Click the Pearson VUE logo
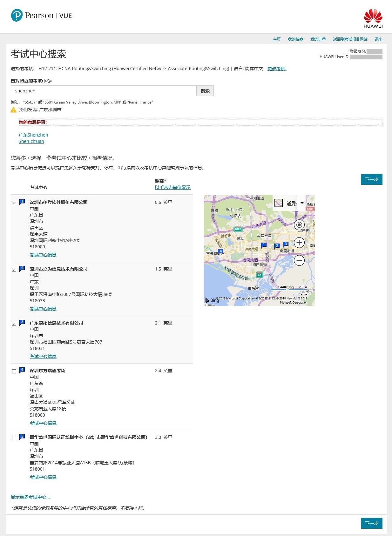Image resolution: width=392 pixels, height=536 pixels. [x=41, y=16]
